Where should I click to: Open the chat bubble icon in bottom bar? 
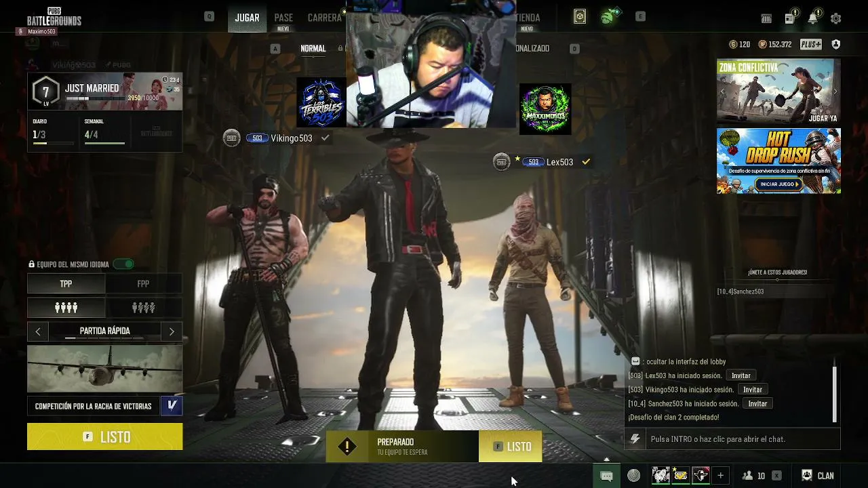pyautogui.click(x=606, y=476)
